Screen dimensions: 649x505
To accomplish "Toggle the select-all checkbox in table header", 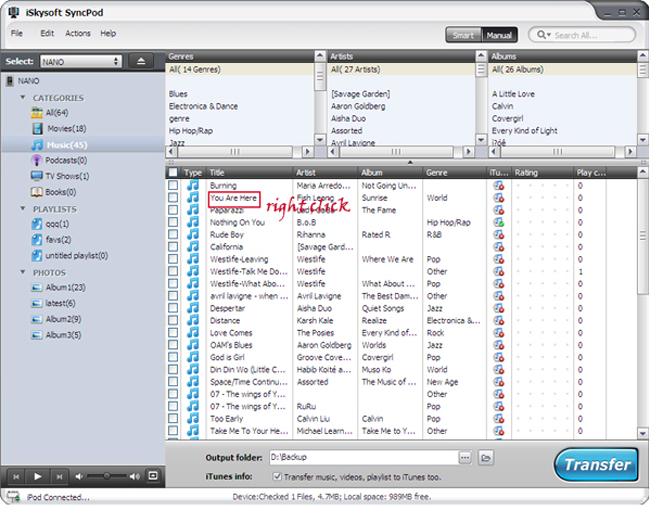I will click(174, 173).
